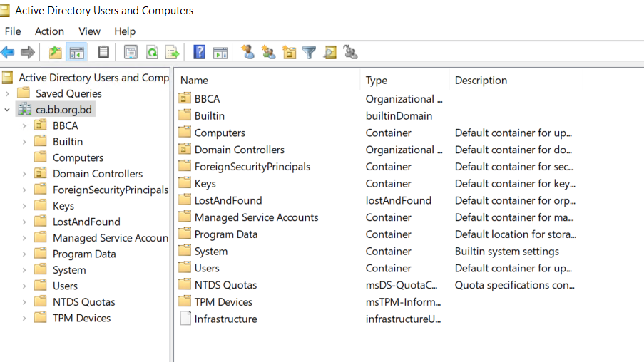Viewport: 644px width, 362px height.
Task: Sort by the Name column header
Action: [267, 80]
